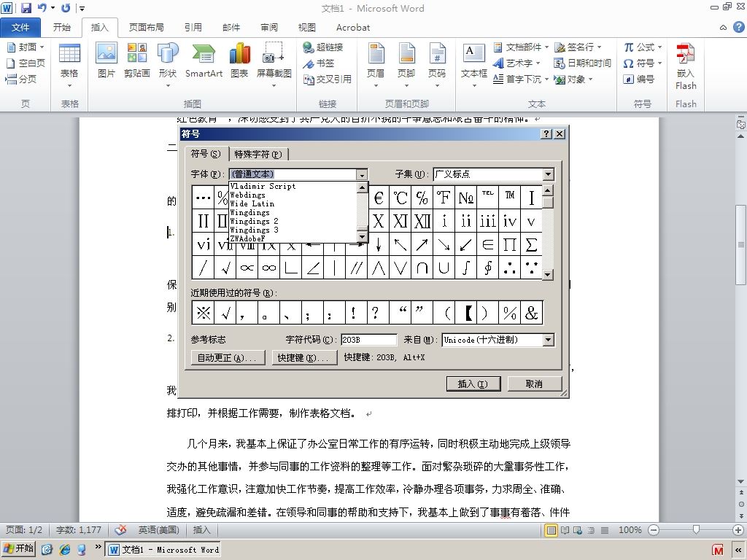
Task: Open the Acrobat ribbon tab
Action: 352,28
